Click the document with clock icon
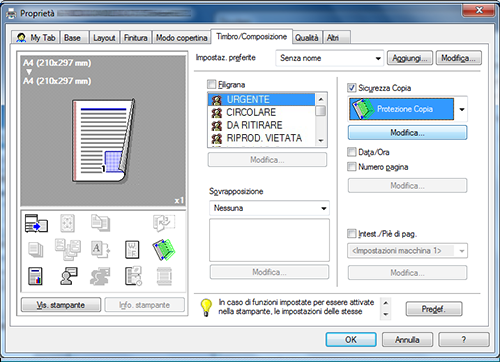500x362 pixels. [133, 276]
